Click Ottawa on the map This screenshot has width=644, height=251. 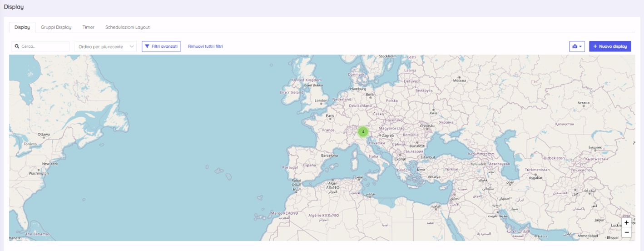click(x=44, y=135)
